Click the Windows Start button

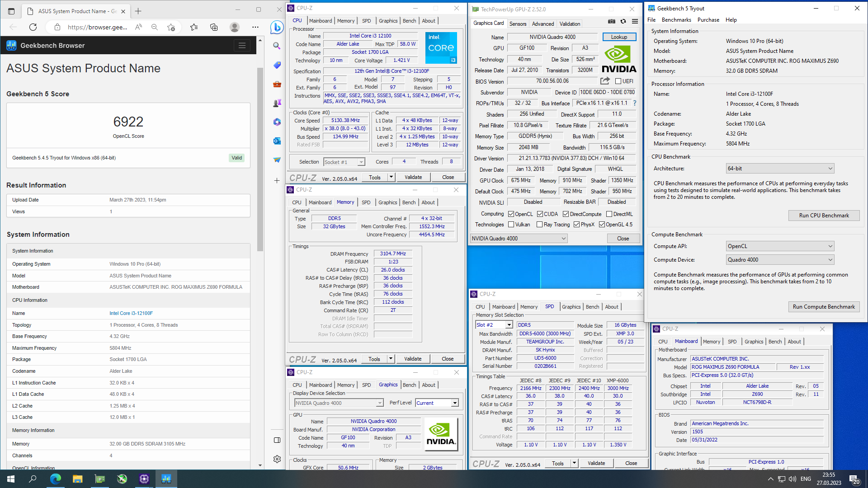coord(11,479)
